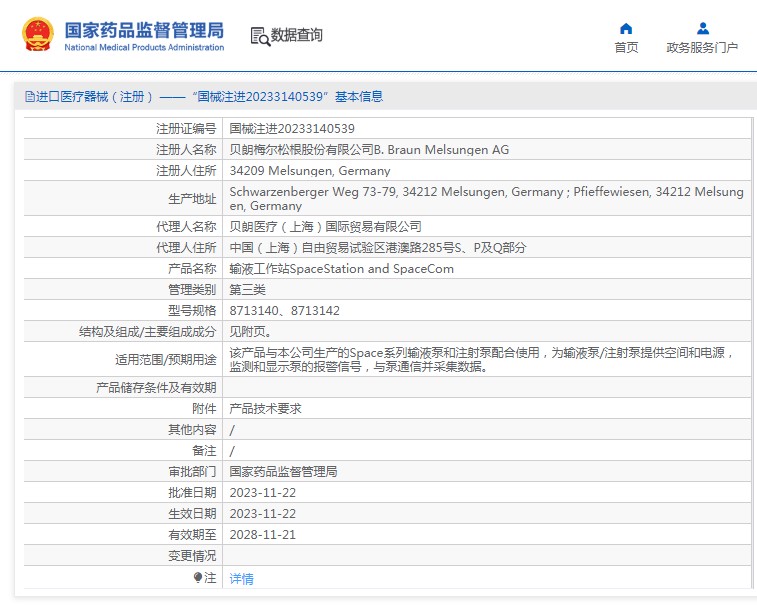Click the 数据查询 heading text

296,35
